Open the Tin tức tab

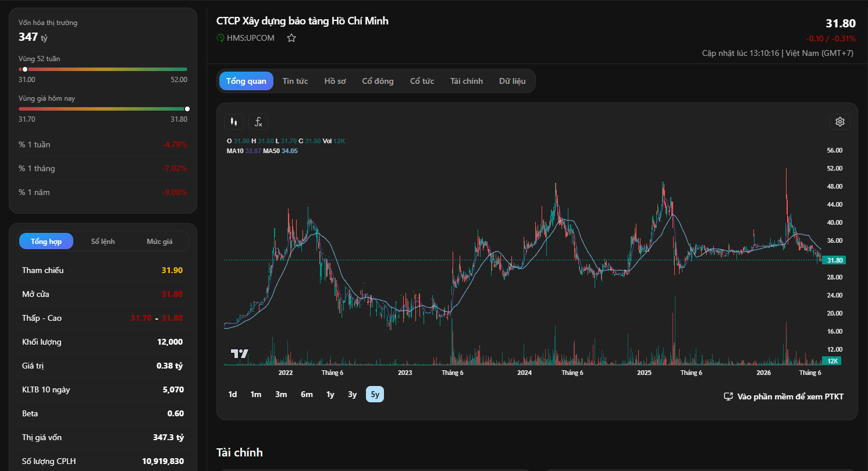tap(295, 81)
